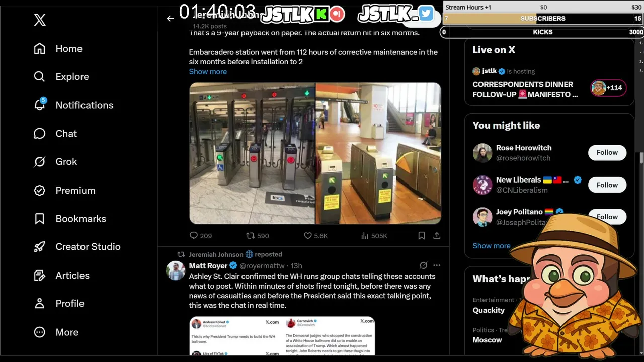Join jstlk's live Correspondents Dinner space
This screenshot has width=644, height=362.
tap(525, 89)
